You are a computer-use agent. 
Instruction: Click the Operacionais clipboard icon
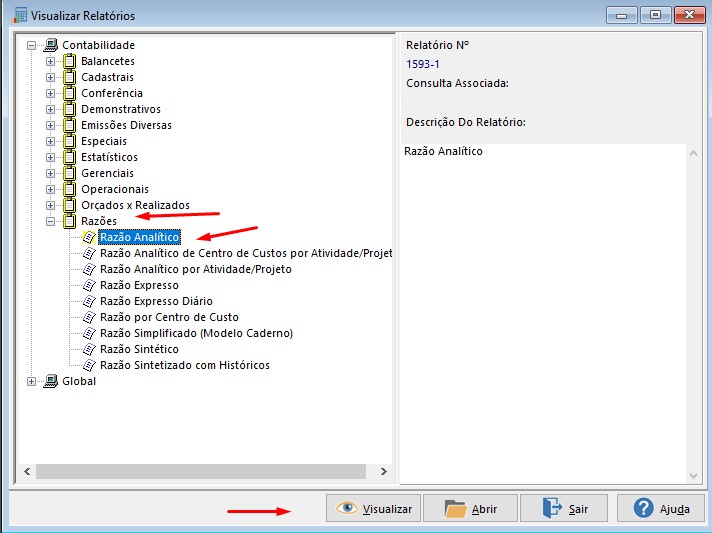coord(69,189)
